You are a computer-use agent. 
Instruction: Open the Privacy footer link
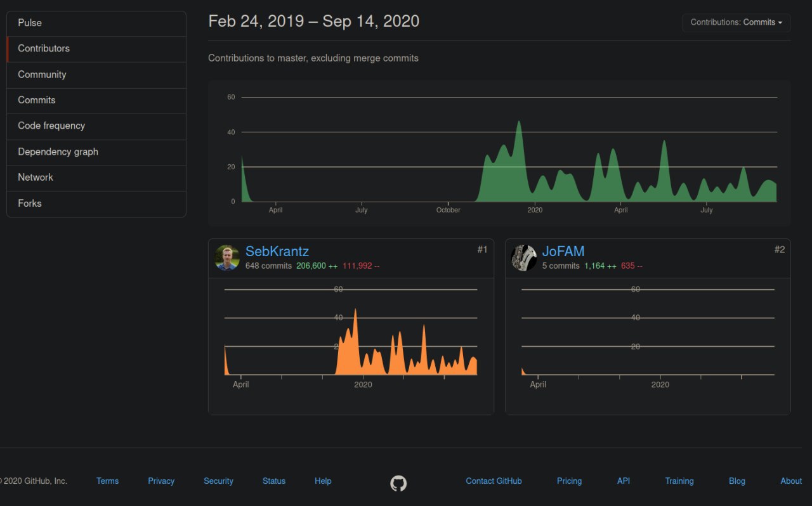point(161,481)
